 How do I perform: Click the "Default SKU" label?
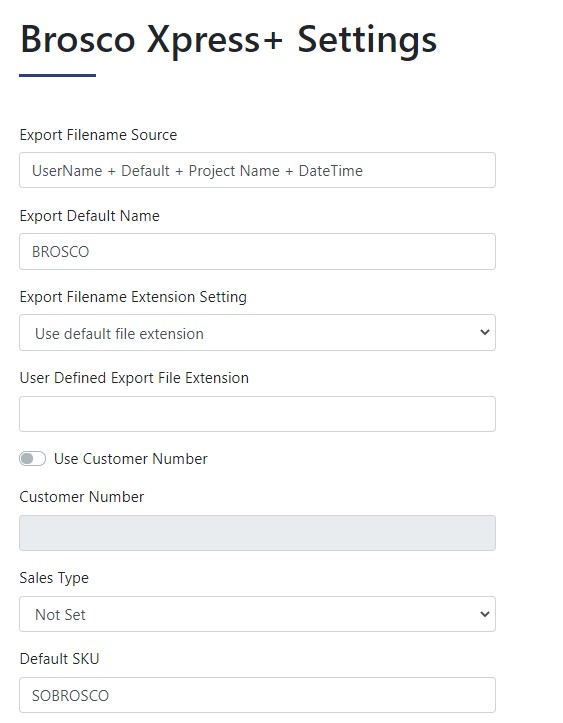(x=59, y=659)
